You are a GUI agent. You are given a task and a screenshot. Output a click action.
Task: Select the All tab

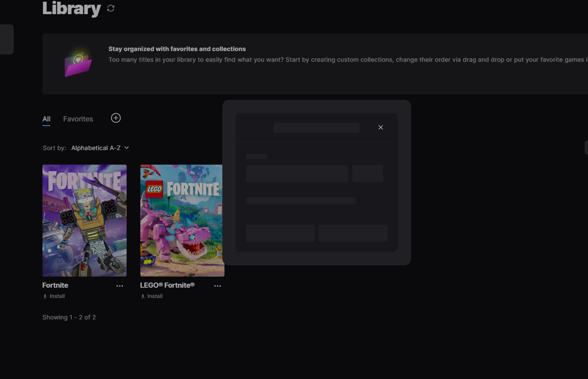pos(46,119)
